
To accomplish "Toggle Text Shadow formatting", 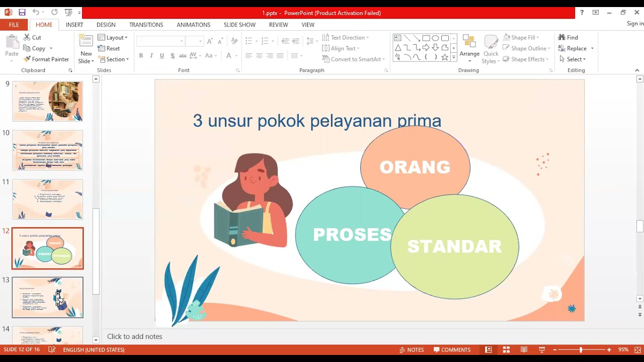I will pos(173,56).
